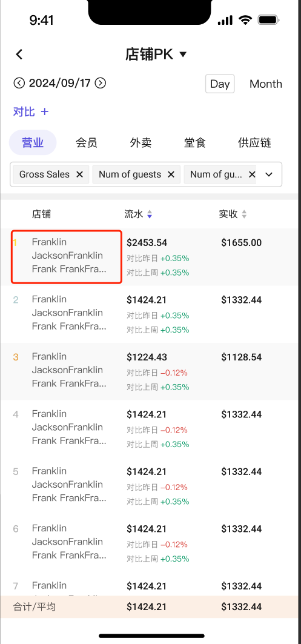
Task: Remove the Gross Sales filter chip
Action: point(80,174)
